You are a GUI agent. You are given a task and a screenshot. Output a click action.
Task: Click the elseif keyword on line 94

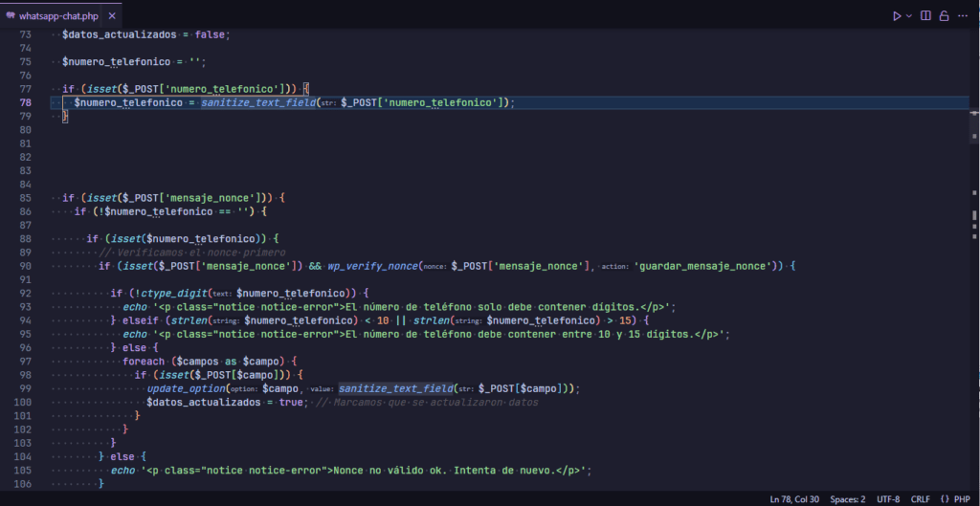tap(141, 320)
